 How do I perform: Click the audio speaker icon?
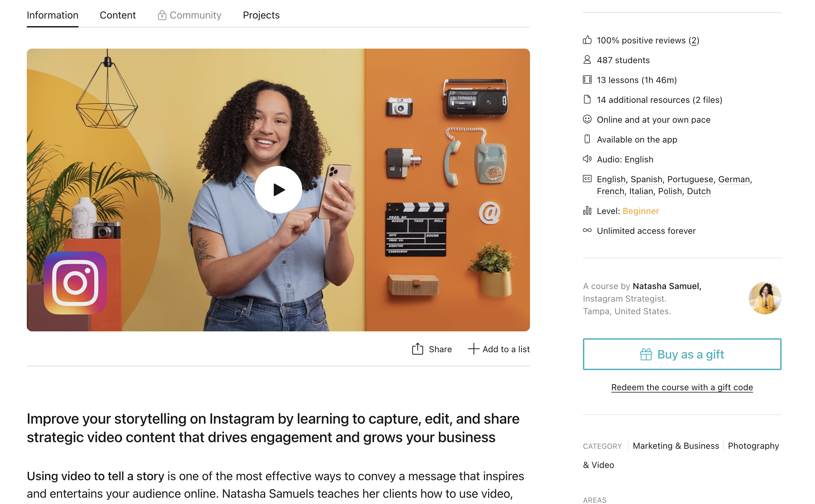point(587,159)
